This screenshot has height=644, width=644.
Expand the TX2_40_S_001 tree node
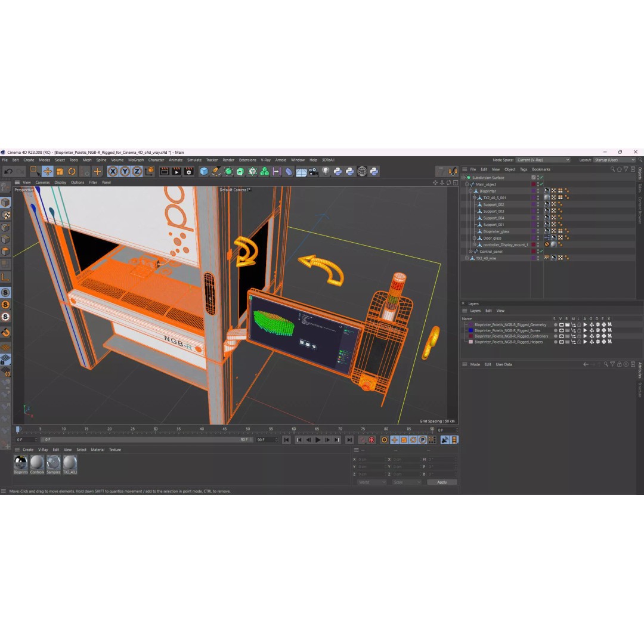(475, 197)
